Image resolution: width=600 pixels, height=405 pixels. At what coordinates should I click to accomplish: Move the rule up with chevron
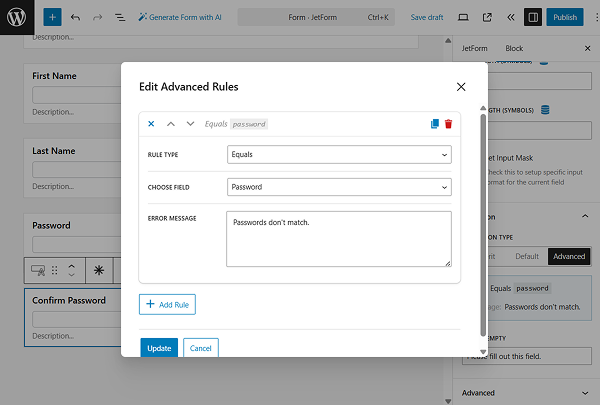171,124
